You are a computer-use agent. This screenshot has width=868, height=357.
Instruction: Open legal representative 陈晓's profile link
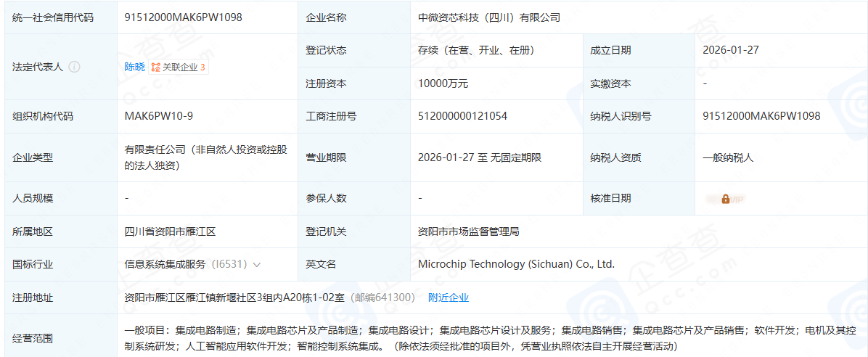coord(134,67)
